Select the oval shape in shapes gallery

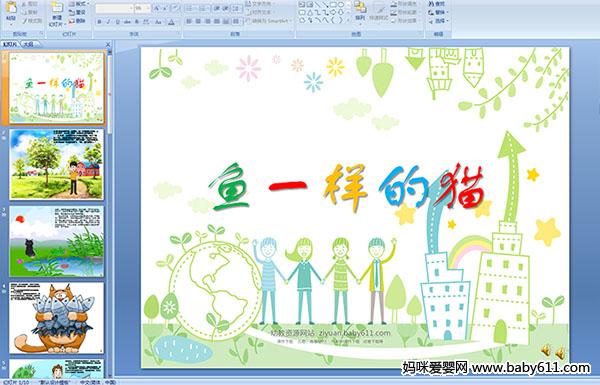coord(341,5)
